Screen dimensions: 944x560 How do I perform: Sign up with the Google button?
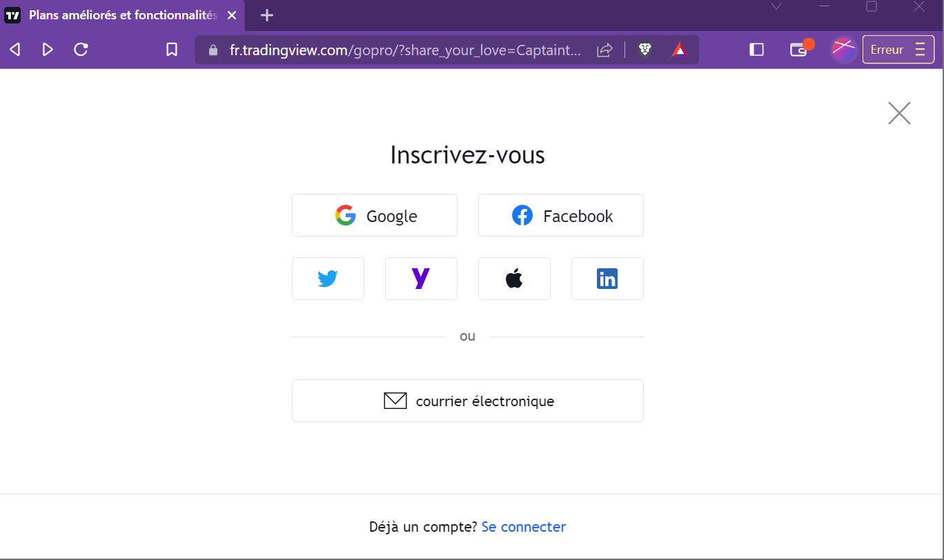[375, 215]
